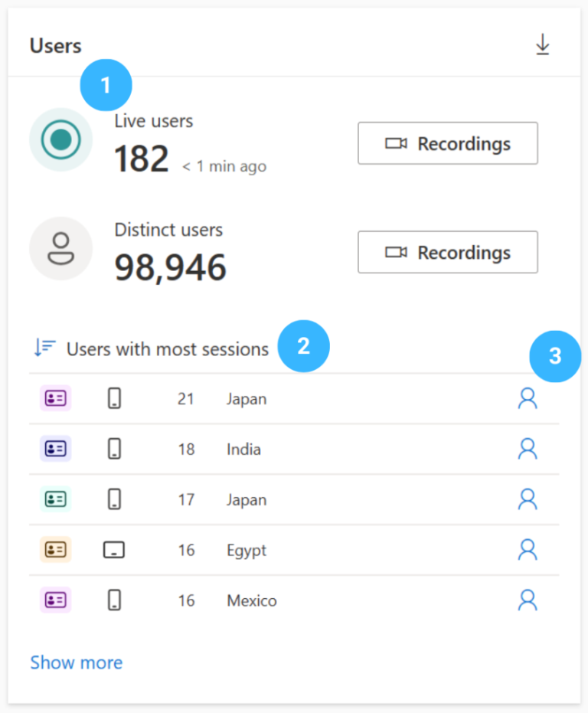The width and height of the screenshot is (588, 713).
Task: Open Recordings for Live users
Action: [x=448, y=142]
